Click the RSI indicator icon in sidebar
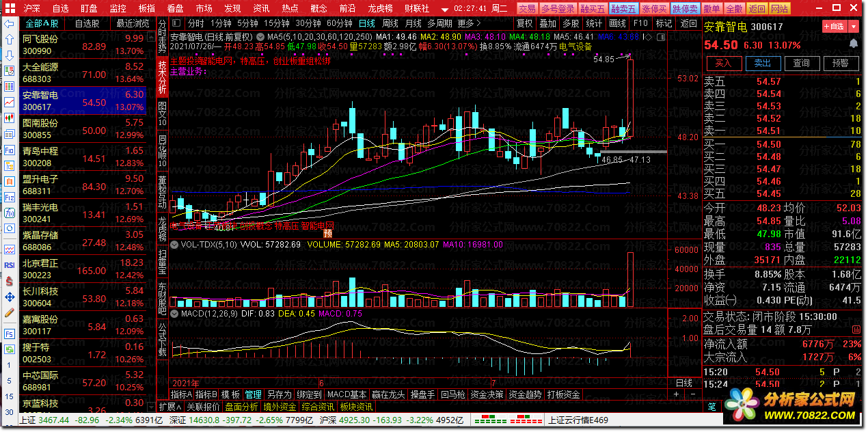The image size is (868, 432). 10,265
